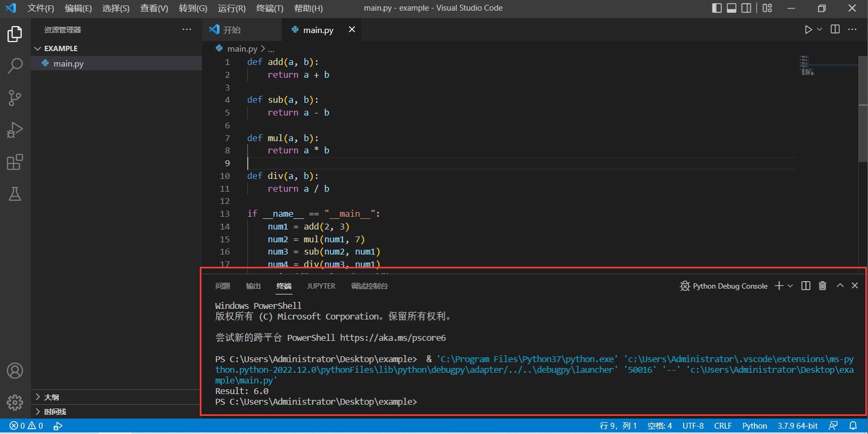Open the Manage gear settings icon
868x434 pixels.
tap(15, 402)
